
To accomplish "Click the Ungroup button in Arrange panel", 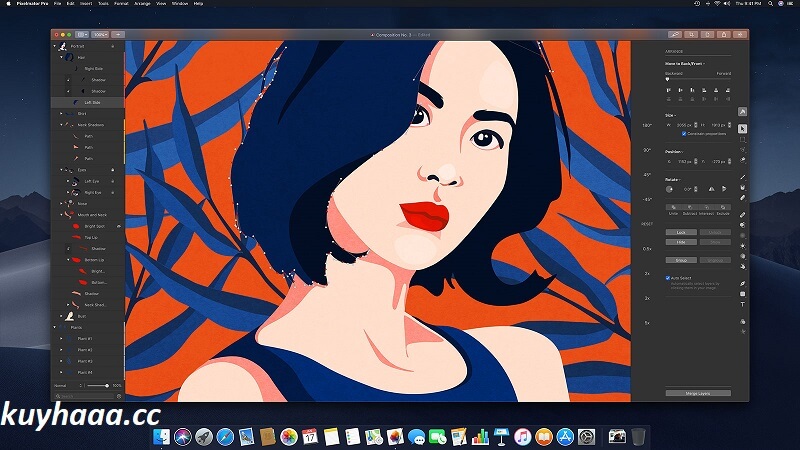I will [x=715, y=260].
